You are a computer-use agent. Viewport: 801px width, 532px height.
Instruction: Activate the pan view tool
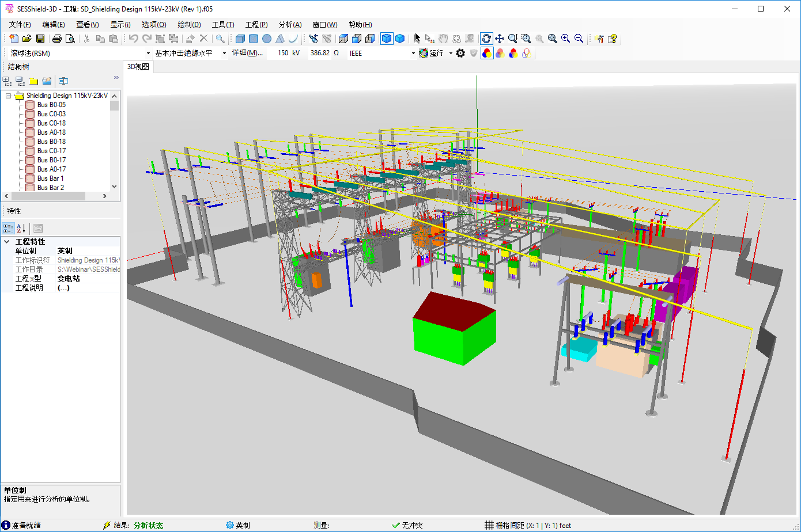(500, 39)
